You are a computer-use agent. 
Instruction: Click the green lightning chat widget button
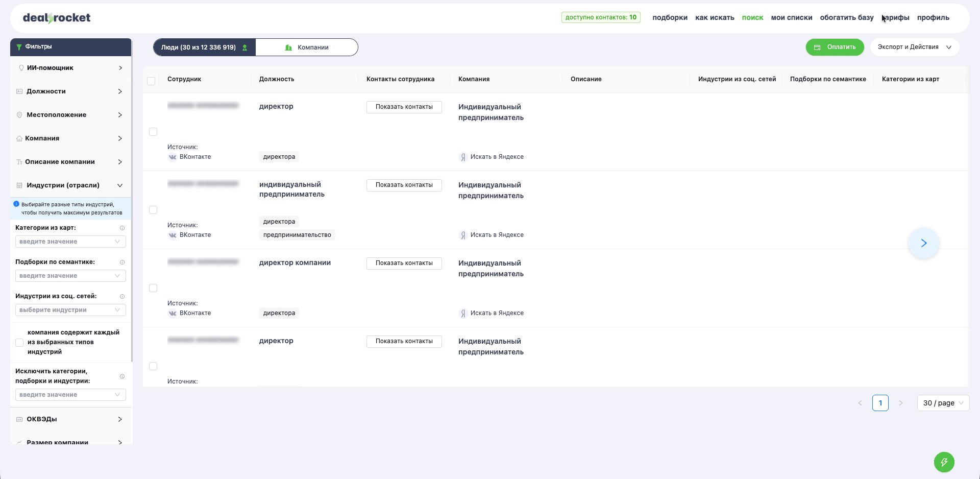(944, 462)
